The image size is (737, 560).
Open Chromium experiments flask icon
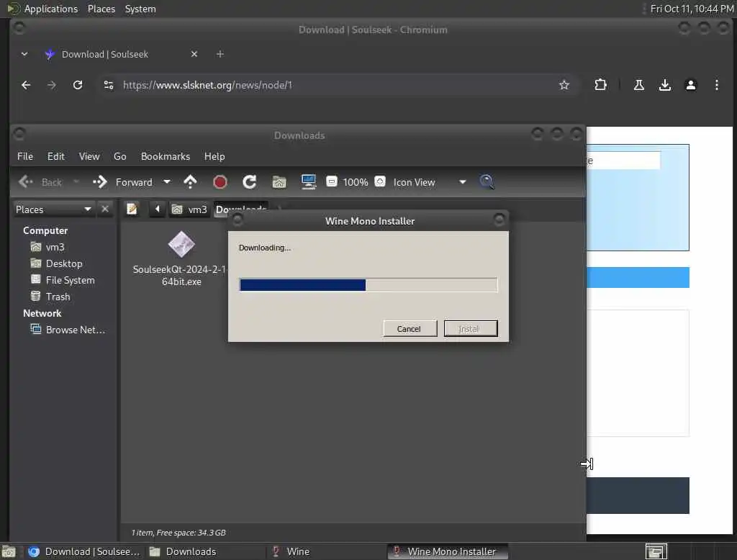(639, 85)
